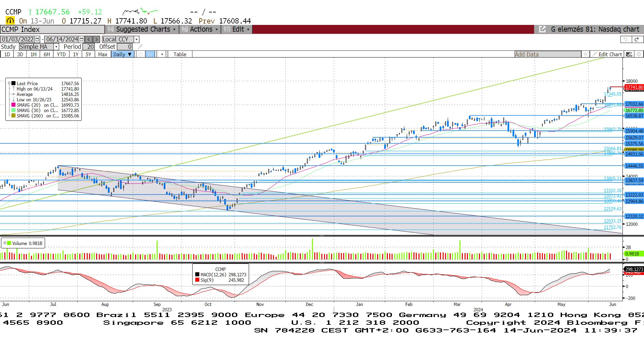This screenshot has width=644, height=349.
Task: Open chart style options dropdown arrow
Action: (162, 54)
